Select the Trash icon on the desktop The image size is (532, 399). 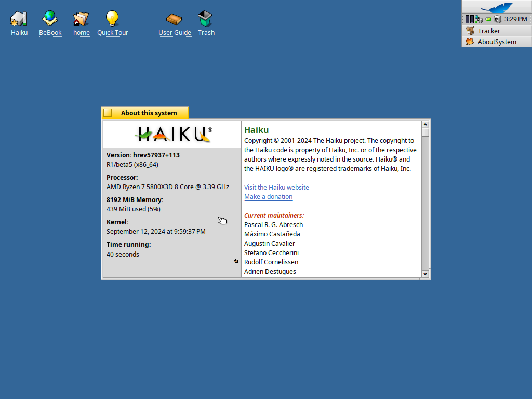tap(205, 19)
